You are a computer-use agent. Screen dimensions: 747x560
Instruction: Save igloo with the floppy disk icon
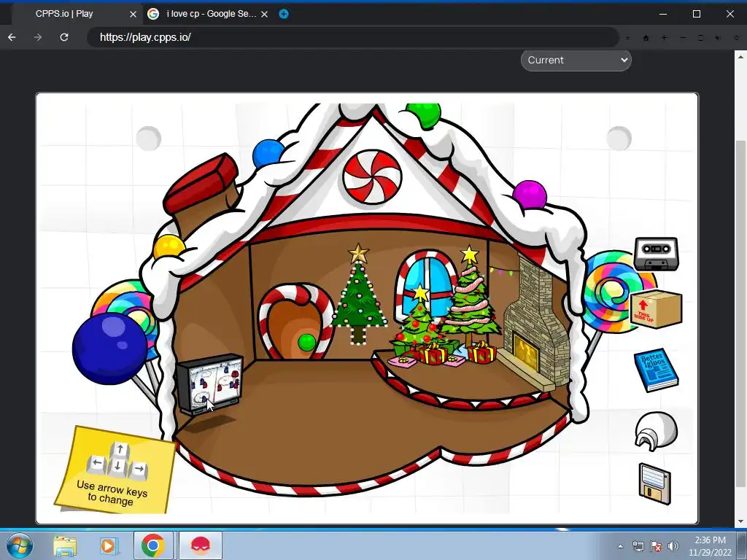pos(654,483)
